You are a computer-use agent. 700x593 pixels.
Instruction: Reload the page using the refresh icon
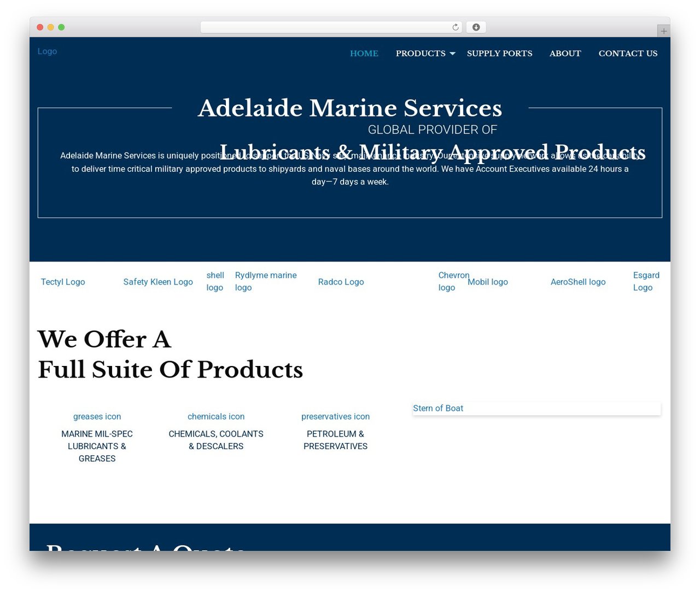pos(456,27)
